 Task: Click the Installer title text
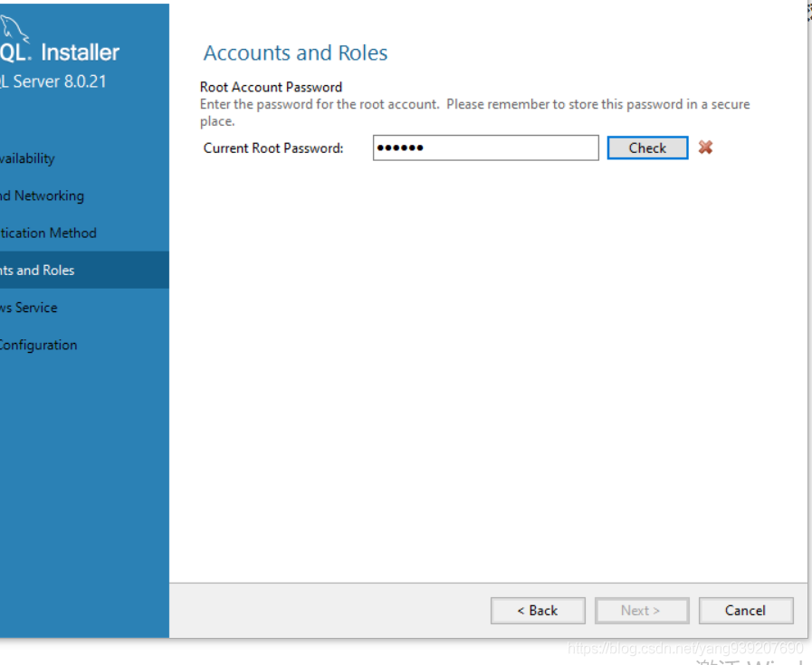click(x=81, y=52)
